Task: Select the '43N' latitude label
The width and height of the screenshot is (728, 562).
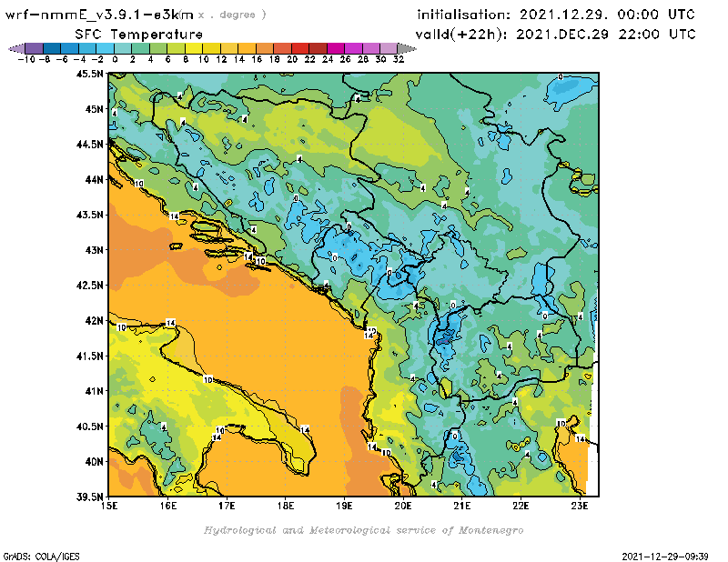Action: (x=94, y=250)
